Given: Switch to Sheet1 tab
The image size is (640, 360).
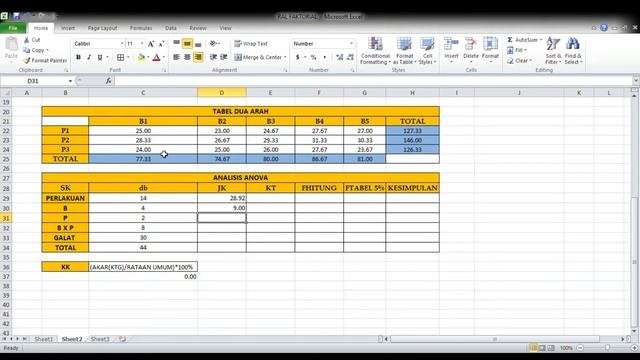Looking at the screenshot, I should click(43, 339).
